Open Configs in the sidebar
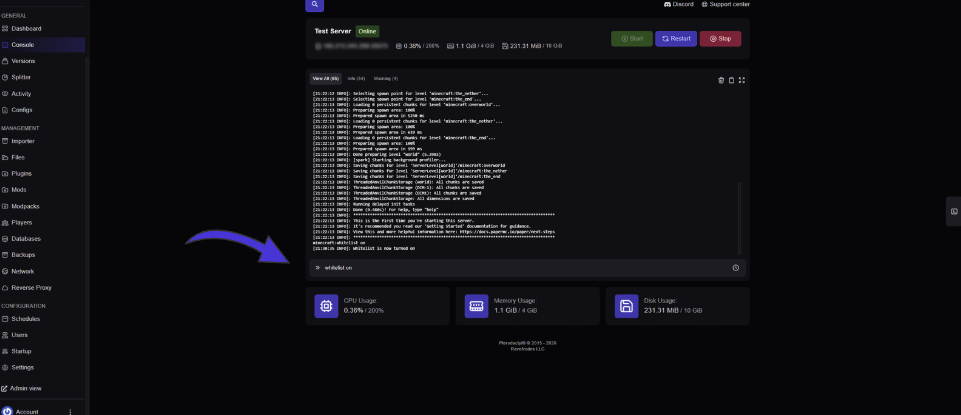This screenshot has height=415, width=961. point(18,110)
